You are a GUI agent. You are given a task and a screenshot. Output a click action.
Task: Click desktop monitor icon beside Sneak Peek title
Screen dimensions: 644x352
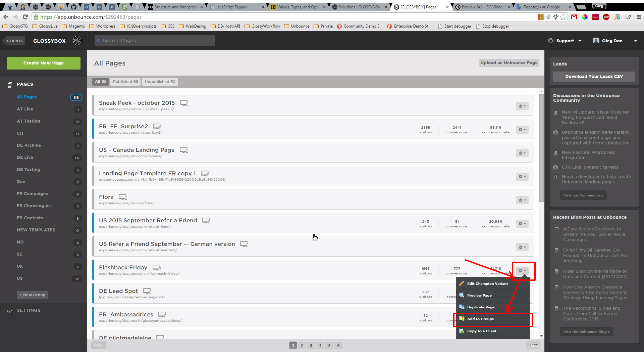click(x=184, y=103)
